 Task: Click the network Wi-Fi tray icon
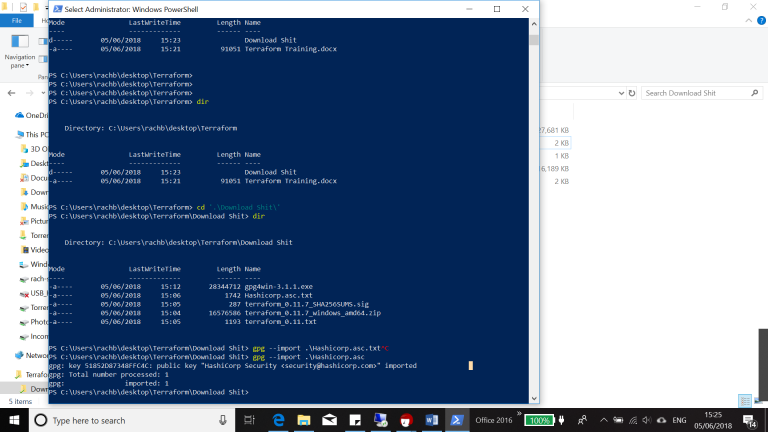(x=633, y=420)
